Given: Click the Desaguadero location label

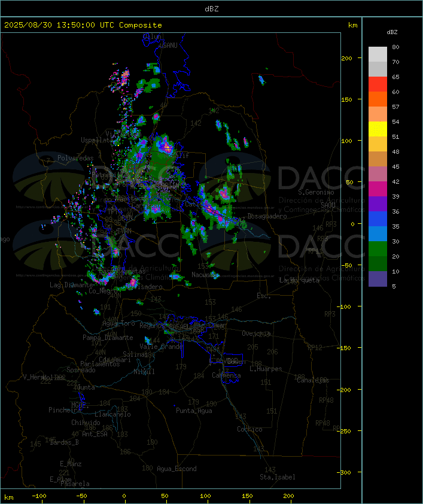Looking at the screenshot, I should pyautogui.click(x=267, y=216).
